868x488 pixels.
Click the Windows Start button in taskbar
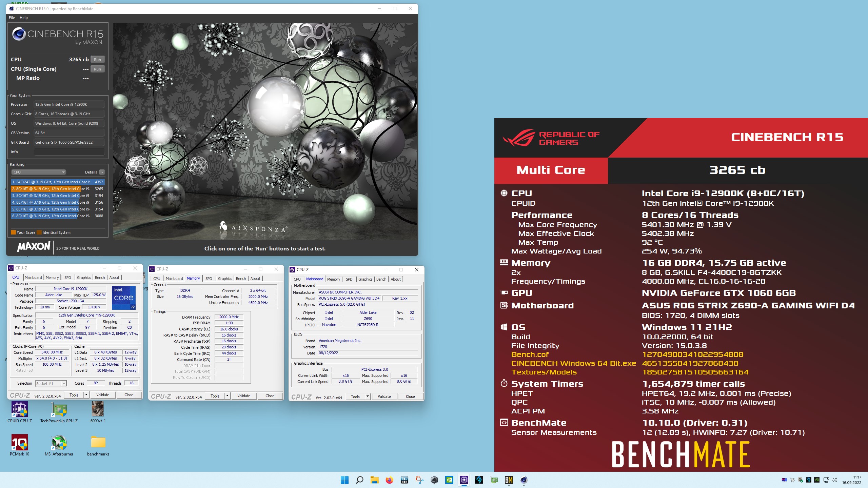(x=344, y=480)
